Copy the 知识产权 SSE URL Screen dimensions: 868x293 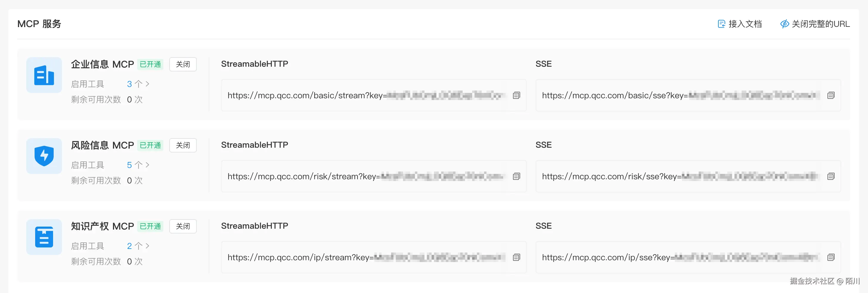click(831, 258)
